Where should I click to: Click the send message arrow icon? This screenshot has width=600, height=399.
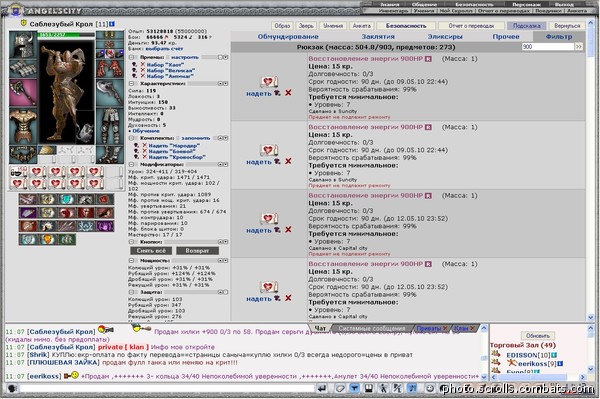point(322,389)
